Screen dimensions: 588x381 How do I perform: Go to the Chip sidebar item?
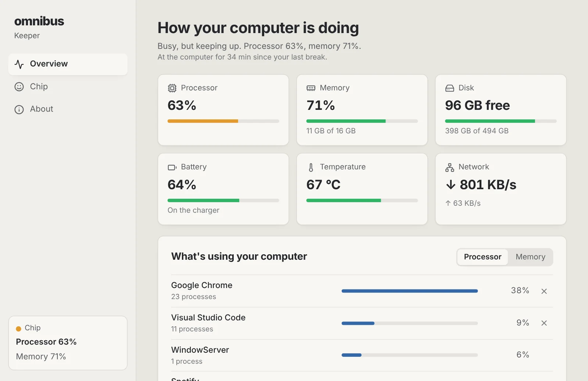(68, 87)
